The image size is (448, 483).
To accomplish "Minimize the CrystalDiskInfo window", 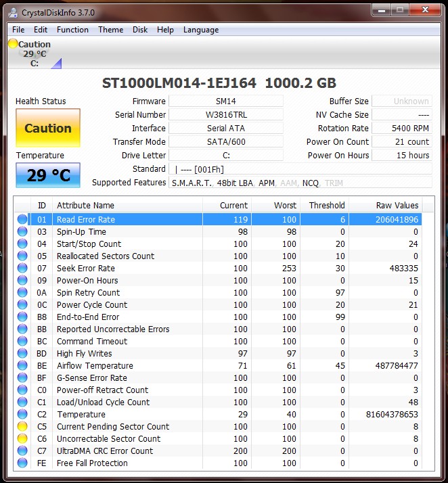I will (382, 10).
